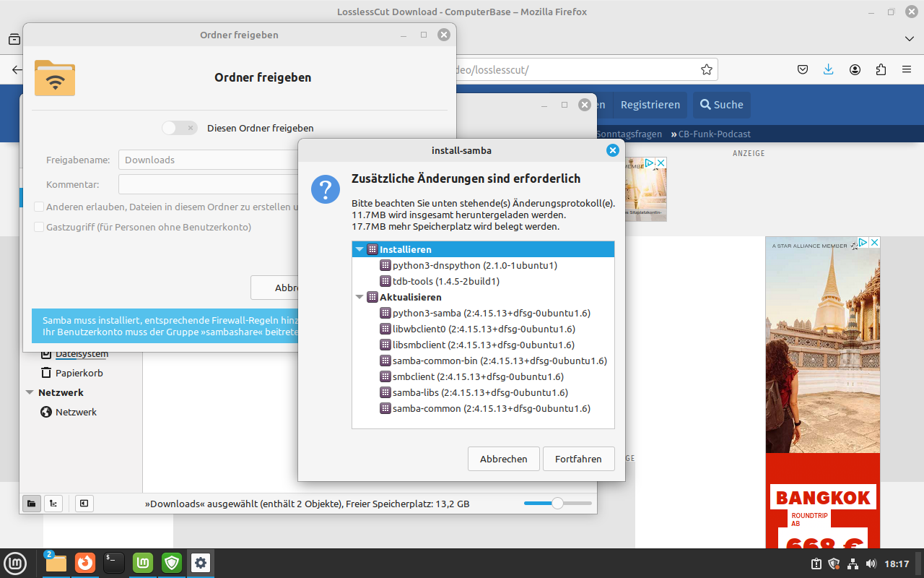Image resolution: width=924 pixels, height=578 pixels.
Task: Close the Bangkok ad with its X
Action: 874,243
